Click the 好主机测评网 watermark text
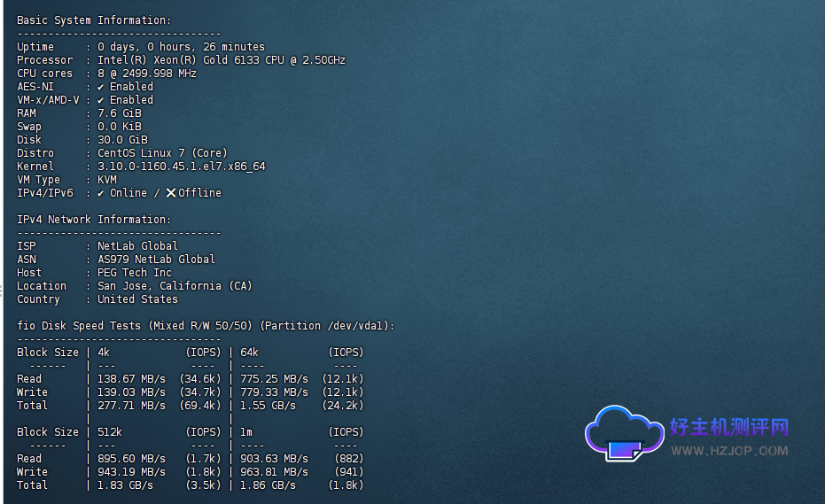 (x=728, y=427)
